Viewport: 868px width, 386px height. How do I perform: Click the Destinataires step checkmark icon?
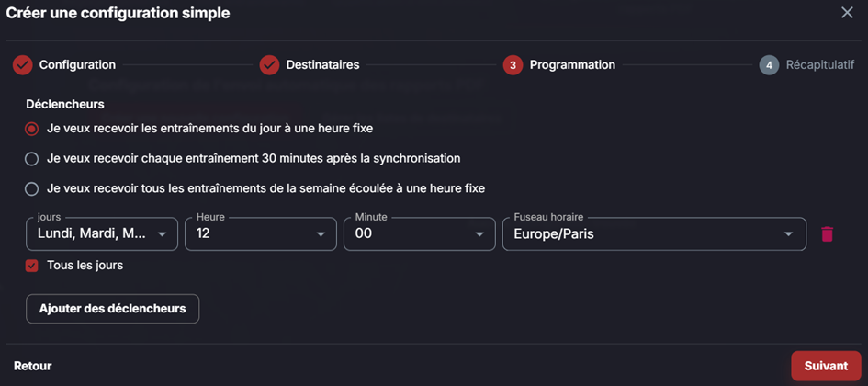[x=270, y=65]
